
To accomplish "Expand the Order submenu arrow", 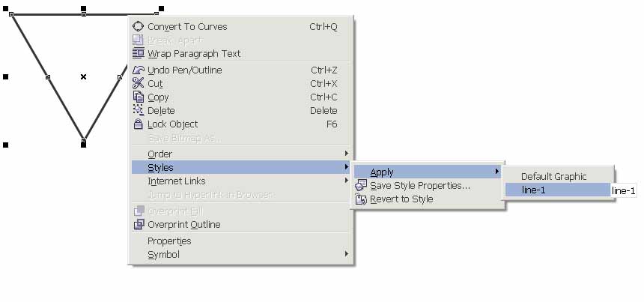I will click(347, 154).
